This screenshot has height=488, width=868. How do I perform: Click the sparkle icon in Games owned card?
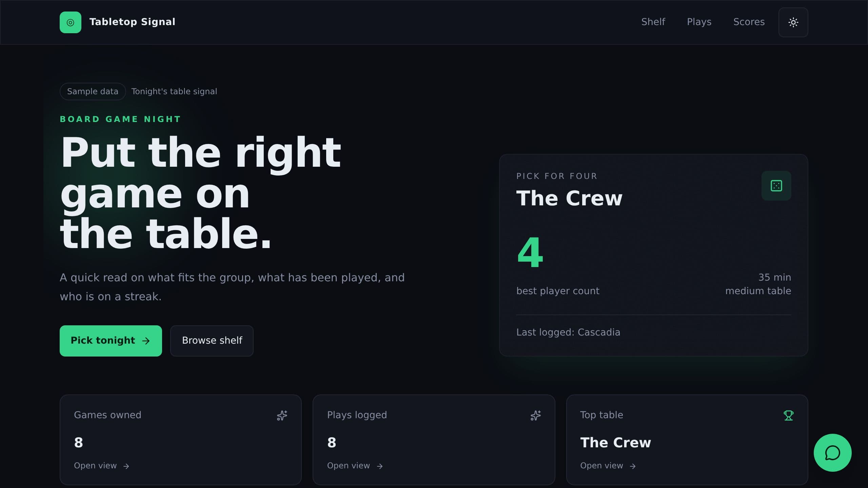point(282,415)
